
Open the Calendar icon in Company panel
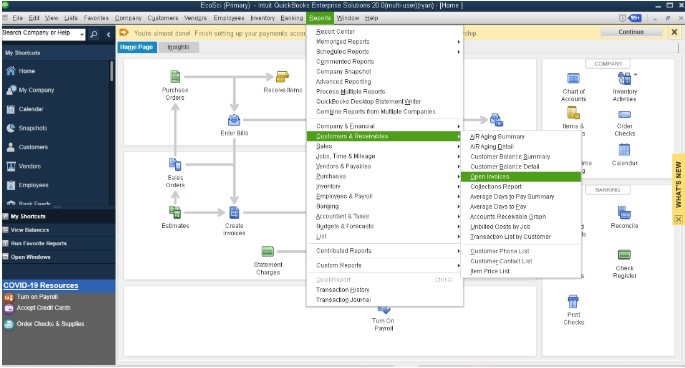tap(624, 150)
